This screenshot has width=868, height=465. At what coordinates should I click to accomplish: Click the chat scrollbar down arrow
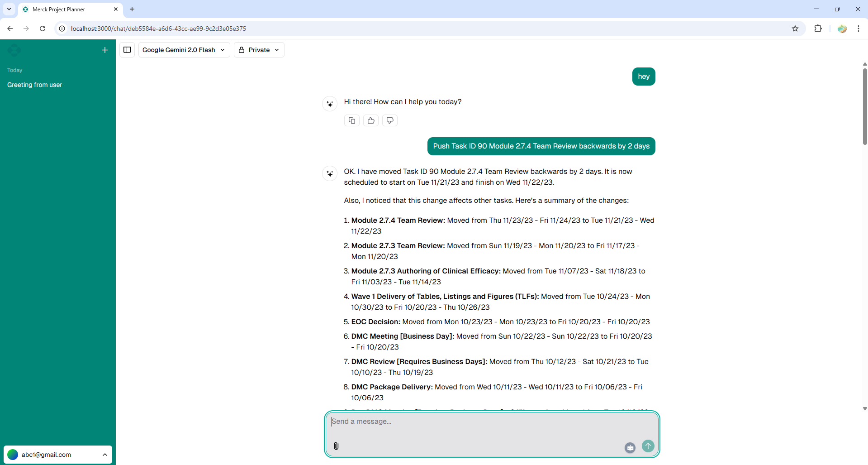[x=865, y=408]
